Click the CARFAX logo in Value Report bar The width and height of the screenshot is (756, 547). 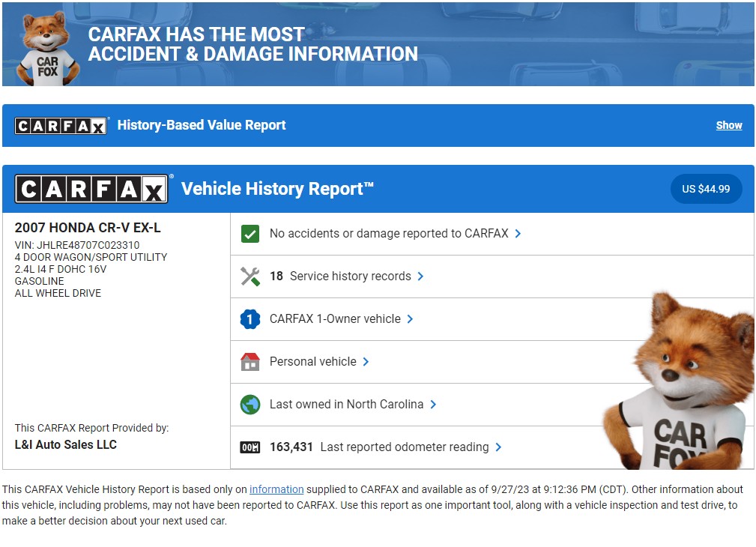click(61, 126)
